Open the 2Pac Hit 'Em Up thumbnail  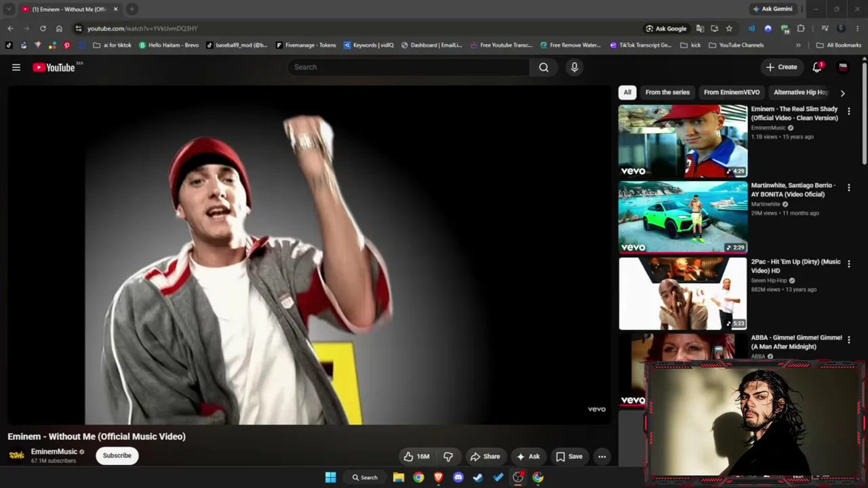tap(683, 293)
